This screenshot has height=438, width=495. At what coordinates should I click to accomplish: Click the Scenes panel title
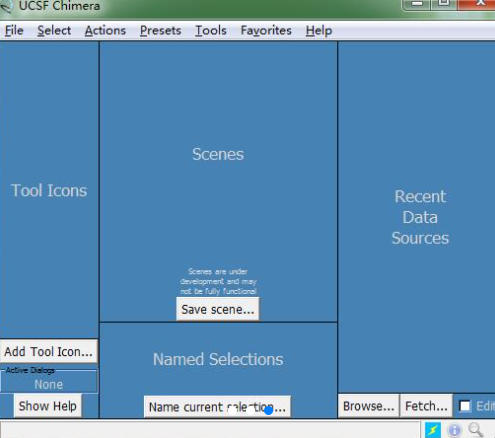(x=218, y=154)
